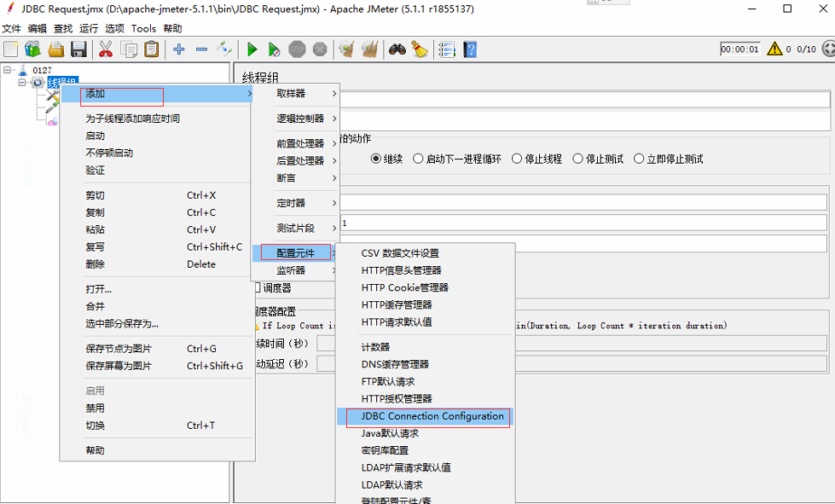Start the test with green play icon
Viewport: 835px width, 504px height.
[251, 49]
